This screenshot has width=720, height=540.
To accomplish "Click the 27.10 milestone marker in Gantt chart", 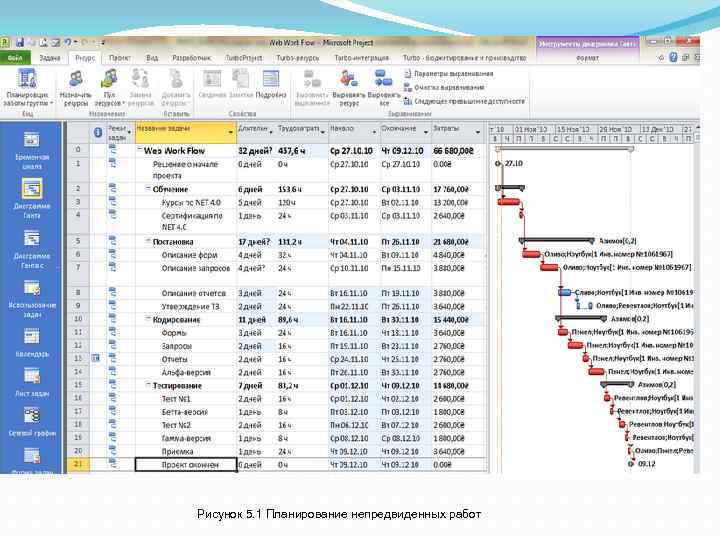I will pos(498,163).
